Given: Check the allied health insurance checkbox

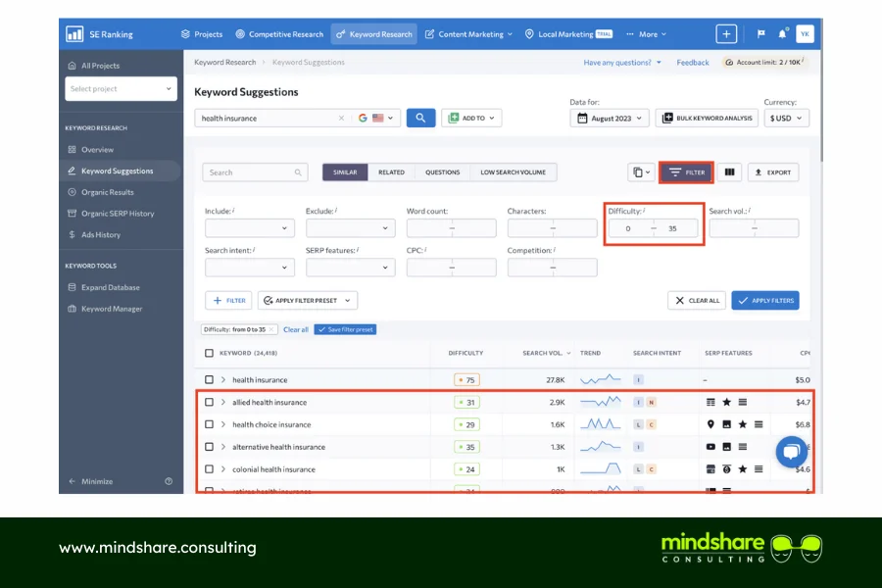Looking at the screenshot, I should (x=210, y=402).
